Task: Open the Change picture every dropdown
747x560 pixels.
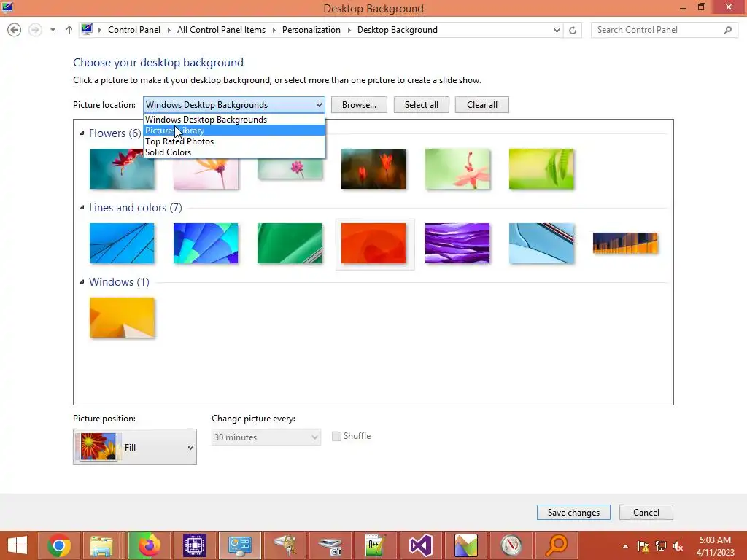Action: [x=266, y=437]
